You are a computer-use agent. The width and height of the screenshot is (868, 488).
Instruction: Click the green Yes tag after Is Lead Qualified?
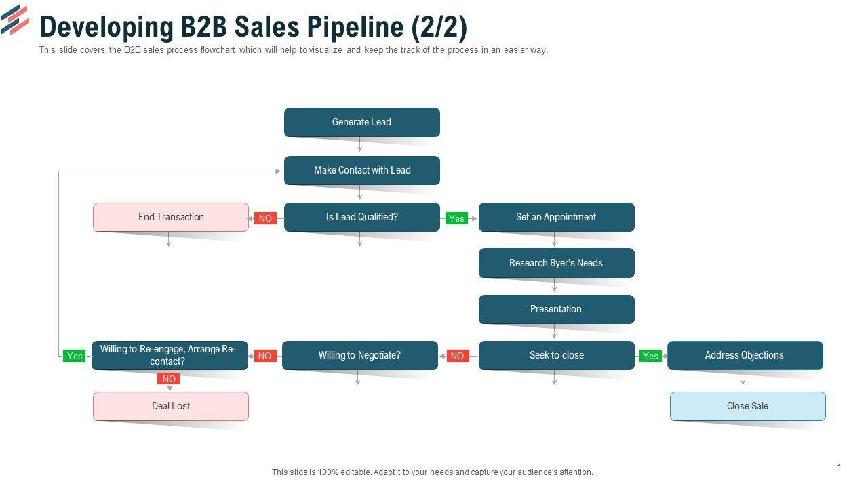point(457,218)
